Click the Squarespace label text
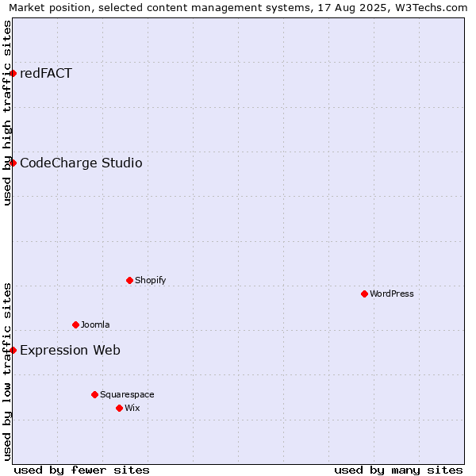Screen dimensions: 476x476 127,394
